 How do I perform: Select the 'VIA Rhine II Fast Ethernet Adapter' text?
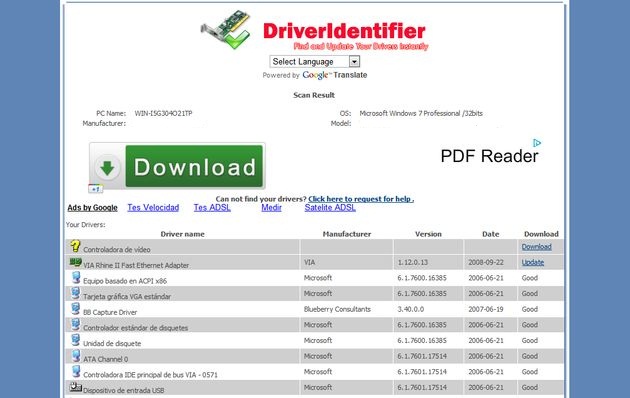coord(136,265)
